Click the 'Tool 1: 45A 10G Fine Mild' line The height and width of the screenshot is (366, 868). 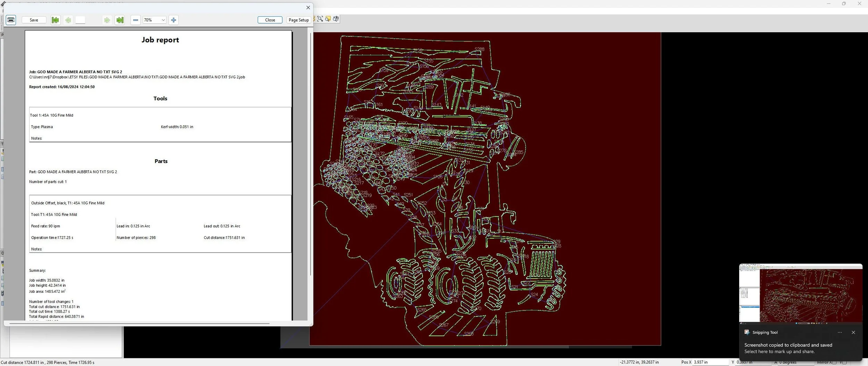coord(51,115)
